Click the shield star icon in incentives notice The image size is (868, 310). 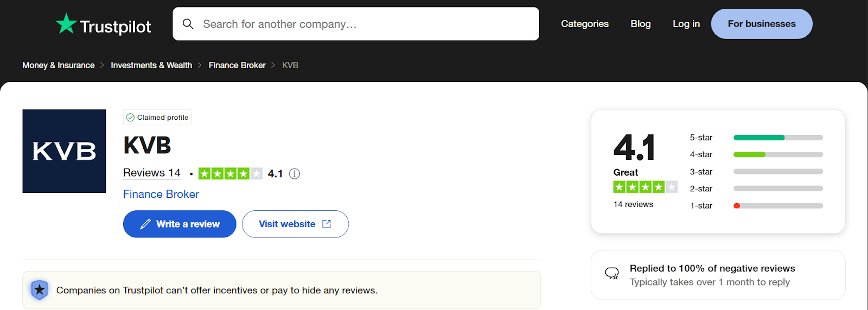point(40,290)
